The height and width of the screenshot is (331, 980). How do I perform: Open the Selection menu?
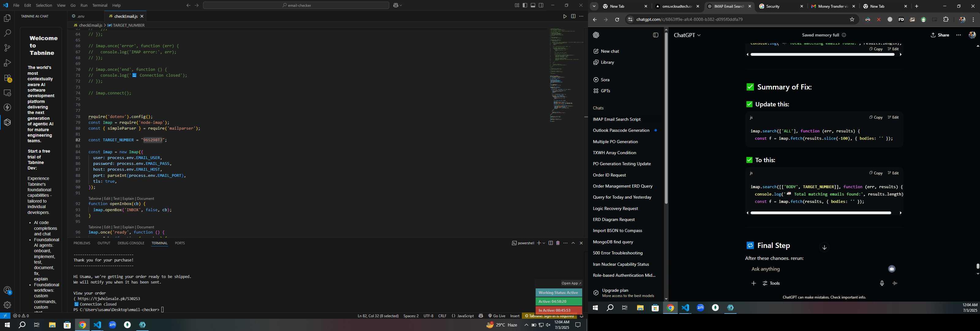pos(44,5)
